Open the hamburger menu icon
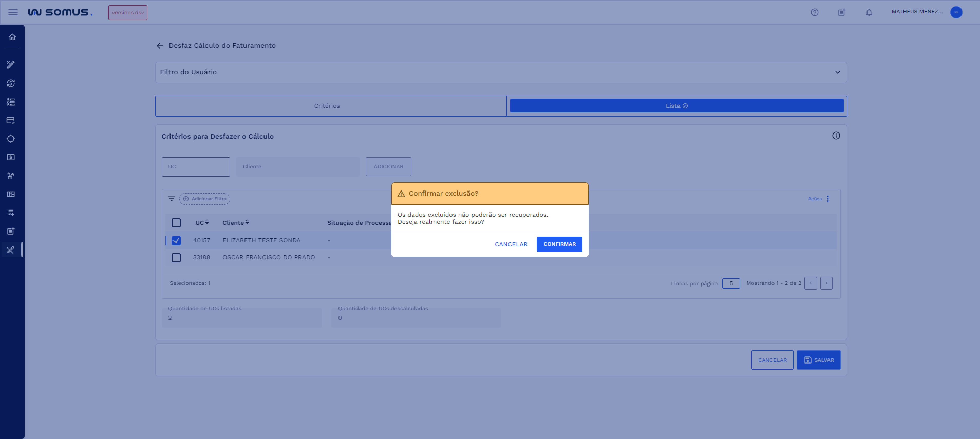 tap(13, 13)
